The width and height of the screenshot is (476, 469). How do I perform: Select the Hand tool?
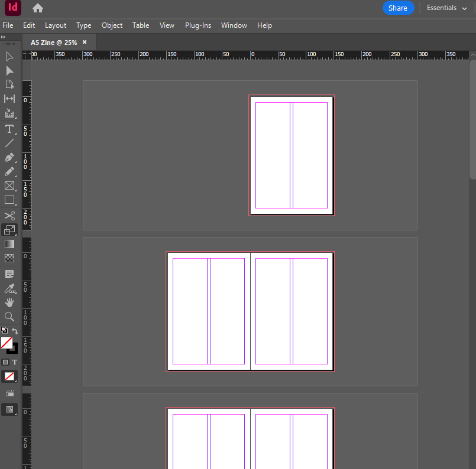click(x=9, y=302)
